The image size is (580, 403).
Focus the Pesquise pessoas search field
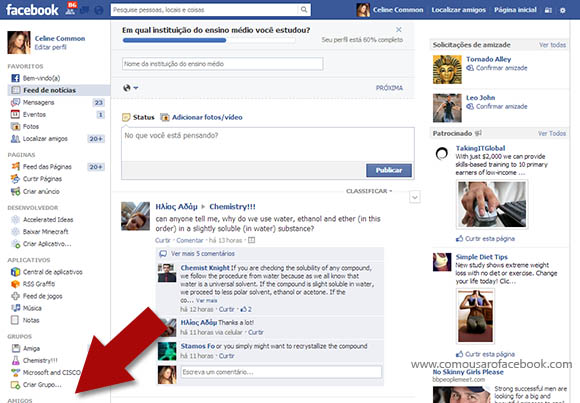coord(204,10)
